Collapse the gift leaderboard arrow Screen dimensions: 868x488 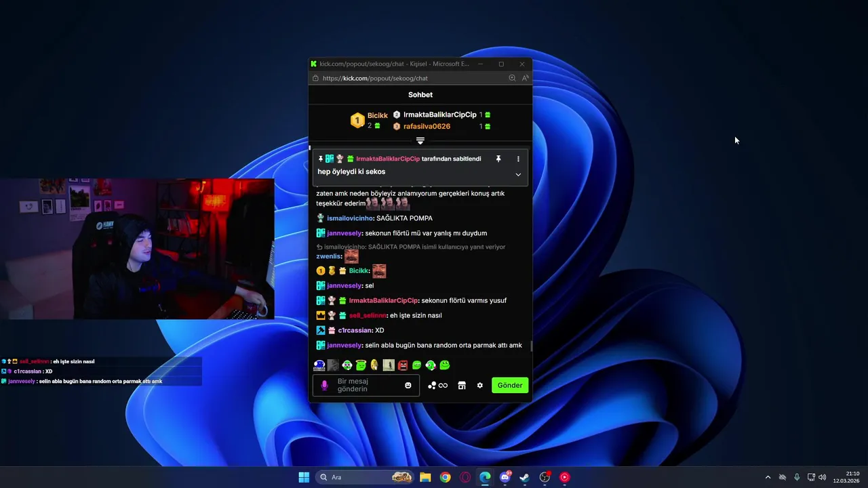point(420,140)
